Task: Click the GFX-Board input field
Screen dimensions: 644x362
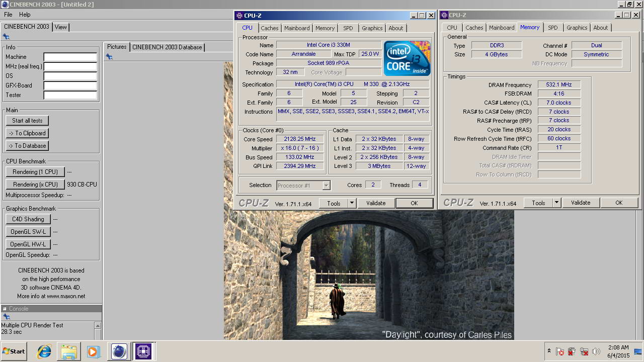Action: coord(70,85)
